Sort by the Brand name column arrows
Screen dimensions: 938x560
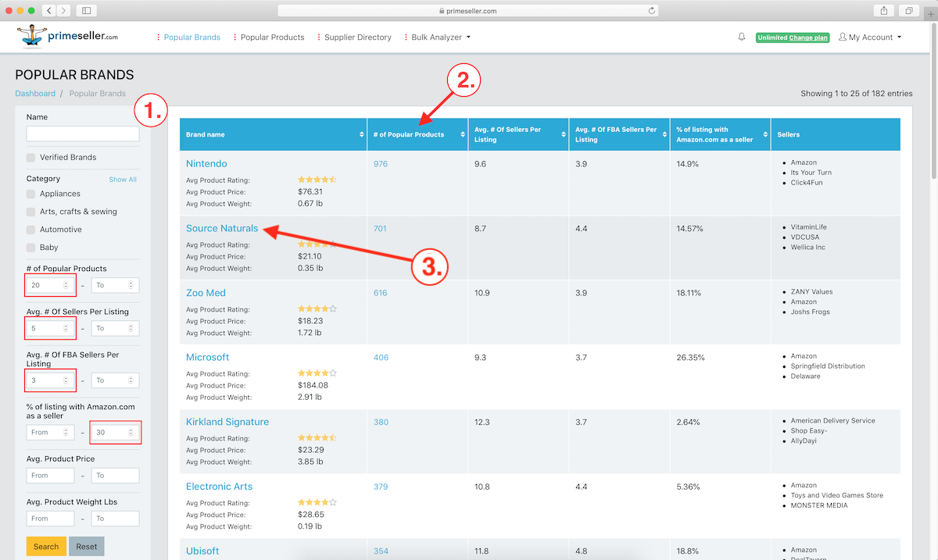click(361, 134)
